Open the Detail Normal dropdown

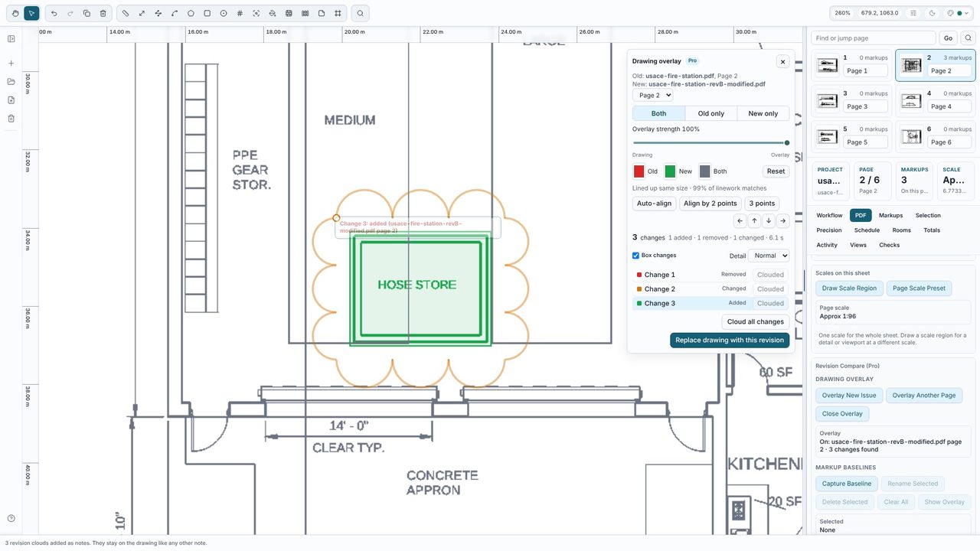click(x=769, y=256)
